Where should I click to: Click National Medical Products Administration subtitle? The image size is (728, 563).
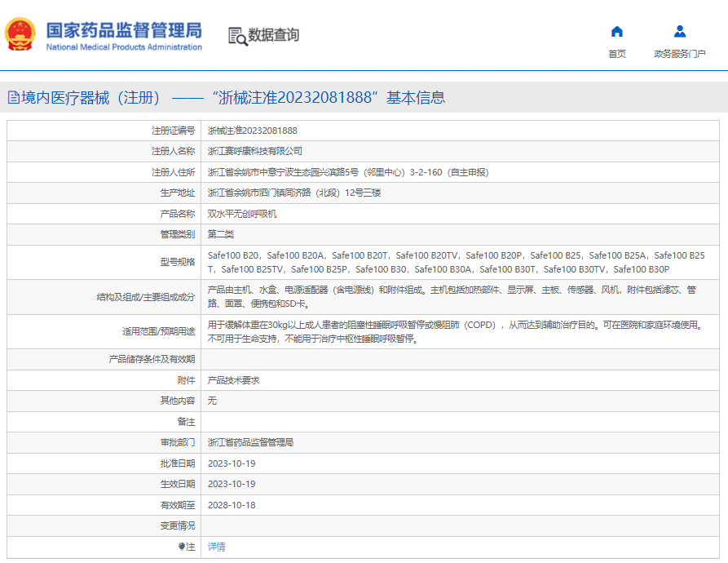point(124,47)
